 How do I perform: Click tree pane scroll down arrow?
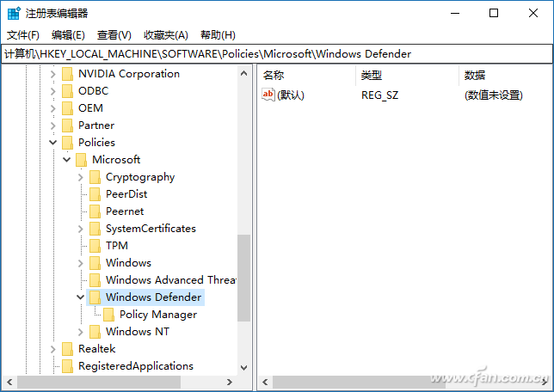[243, 368]
